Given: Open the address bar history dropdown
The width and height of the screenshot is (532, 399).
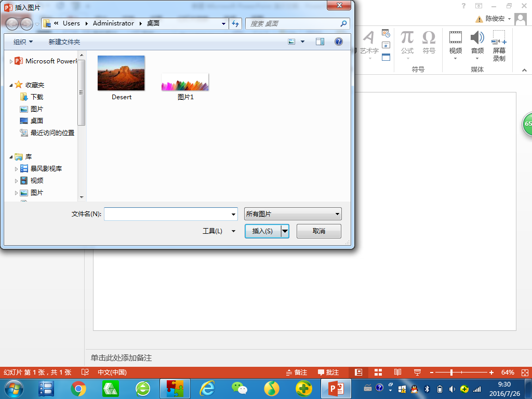Looking at the screenshot, I should click(223, 24).
